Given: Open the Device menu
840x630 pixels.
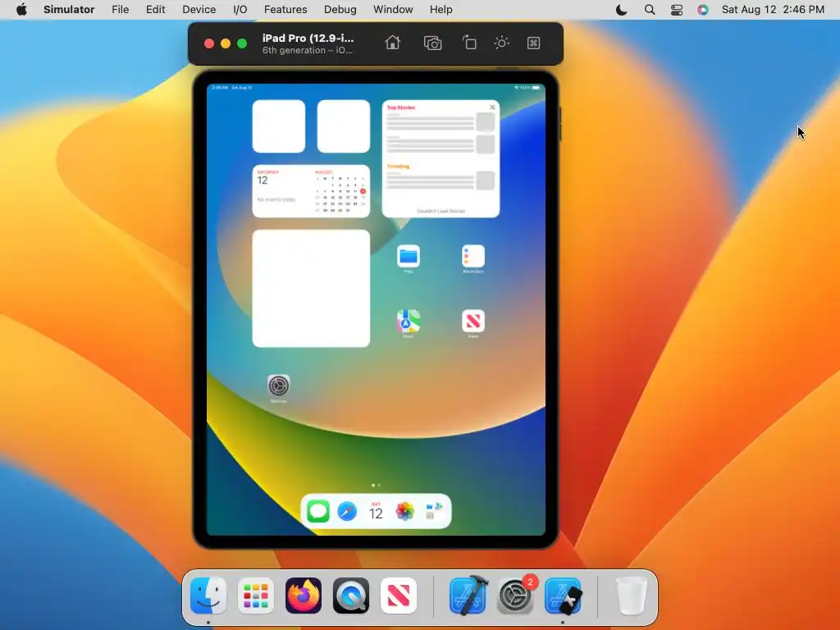Looking at the screenshot, I should click(199, 10).
